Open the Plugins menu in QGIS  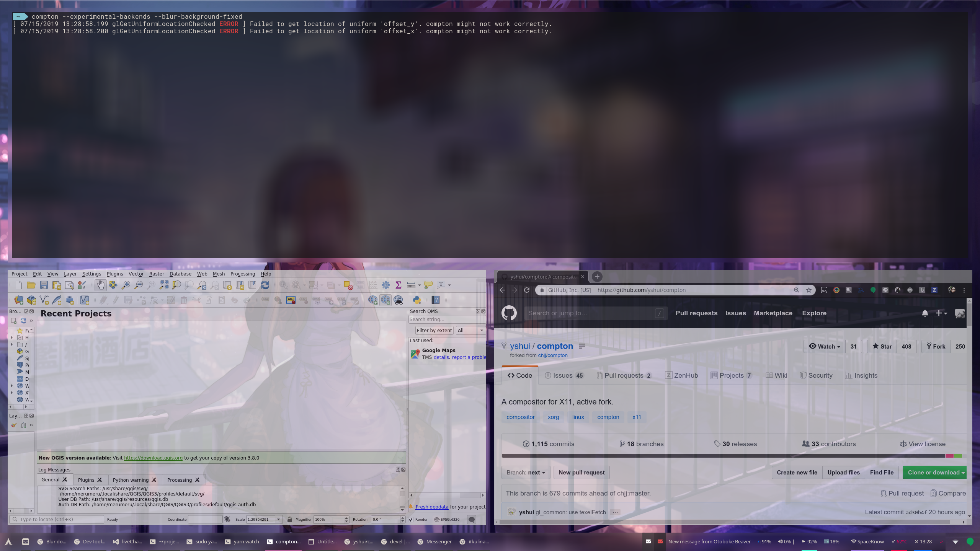pos(115,274)
